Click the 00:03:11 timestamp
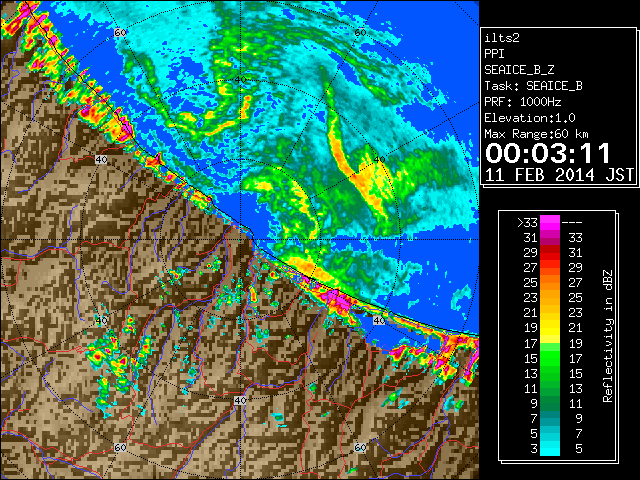The width and height of the screenshot is (640, 480). [548, 153]
